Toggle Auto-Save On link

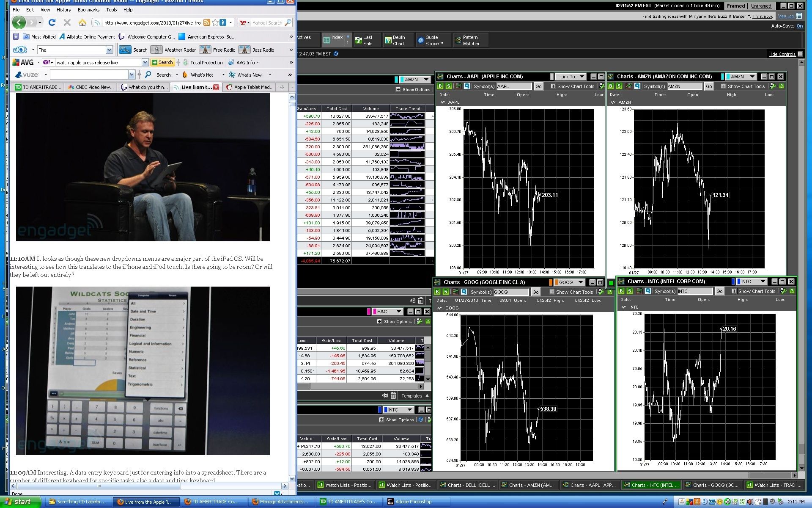(x=800, y=26)
